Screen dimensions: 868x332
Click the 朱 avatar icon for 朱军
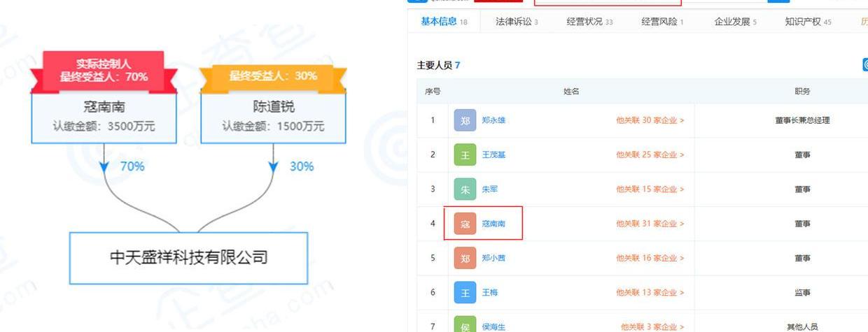tap(465, 189)
